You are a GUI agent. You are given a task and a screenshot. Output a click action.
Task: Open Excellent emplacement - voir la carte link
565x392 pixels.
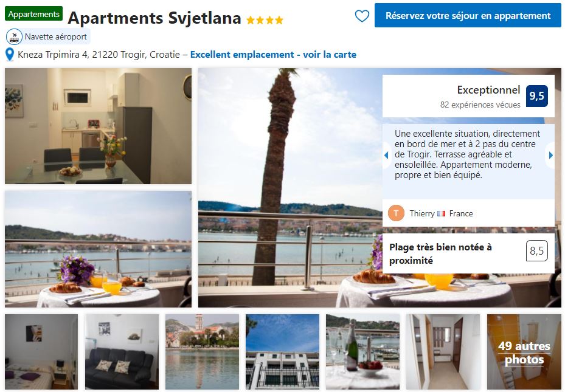[273, 55]
